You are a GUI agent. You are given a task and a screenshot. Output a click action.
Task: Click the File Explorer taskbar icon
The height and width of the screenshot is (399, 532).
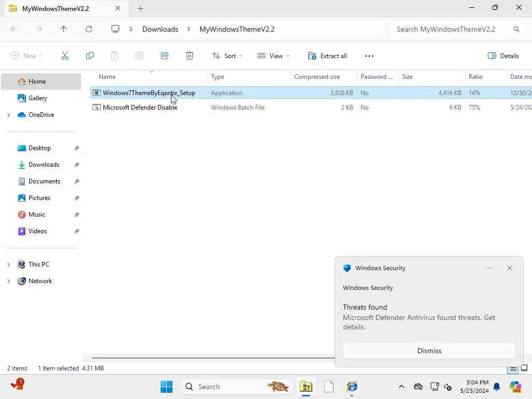tap(305, 387)
